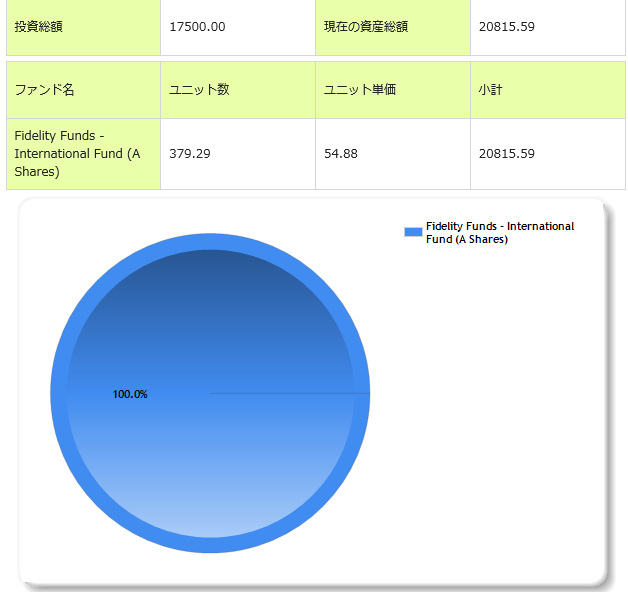Click the horizontal divider line inside the pie
Viewport: 628px width, 592px height.
290,394
